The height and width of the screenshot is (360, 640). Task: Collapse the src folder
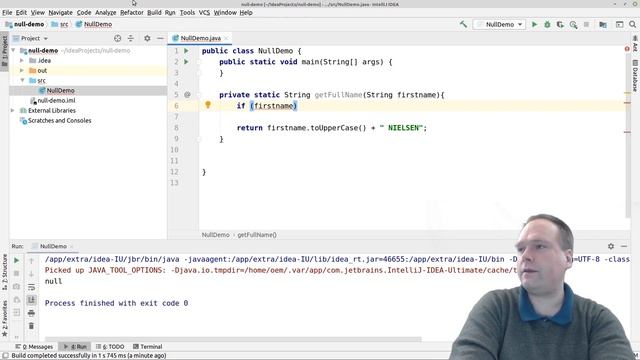click(22, 80)
